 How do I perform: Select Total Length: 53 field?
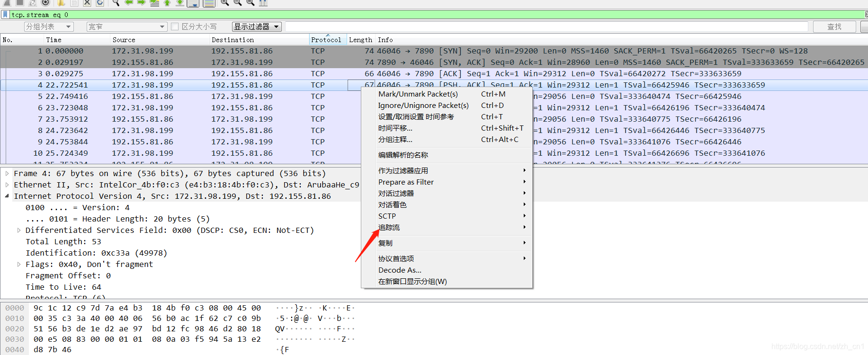[x=63, y=241]
